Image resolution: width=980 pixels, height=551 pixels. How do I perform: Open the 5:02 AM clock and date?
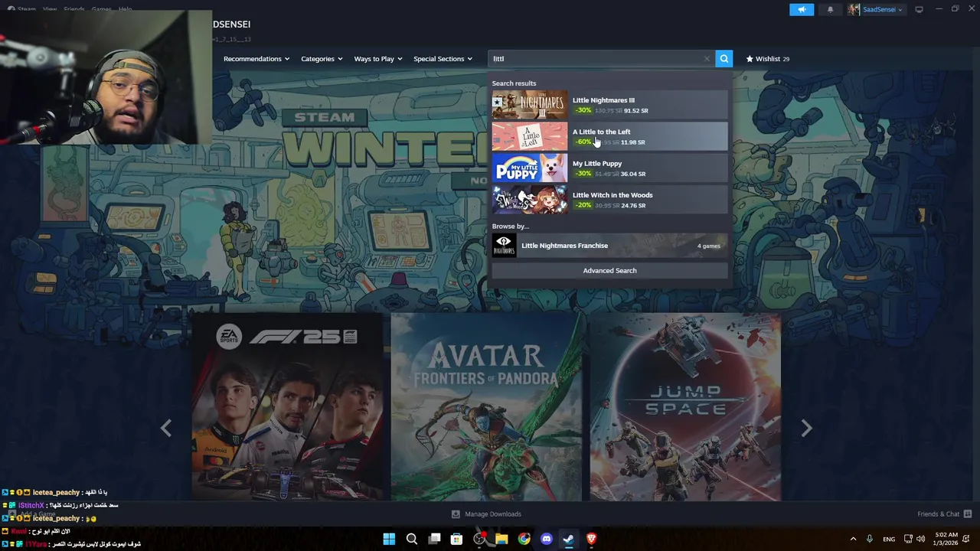coord(946,539)
